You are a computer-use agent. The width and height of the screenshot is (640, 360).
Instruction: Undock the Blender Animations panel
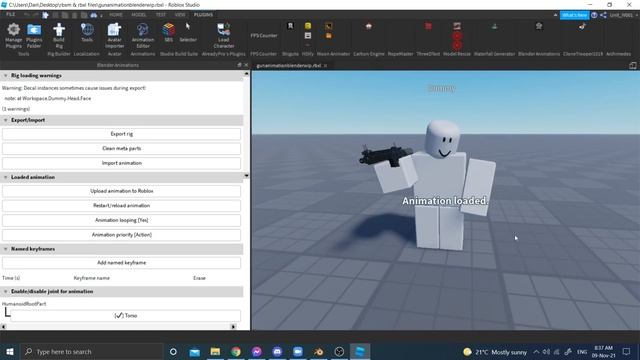[x=239, y=65]
